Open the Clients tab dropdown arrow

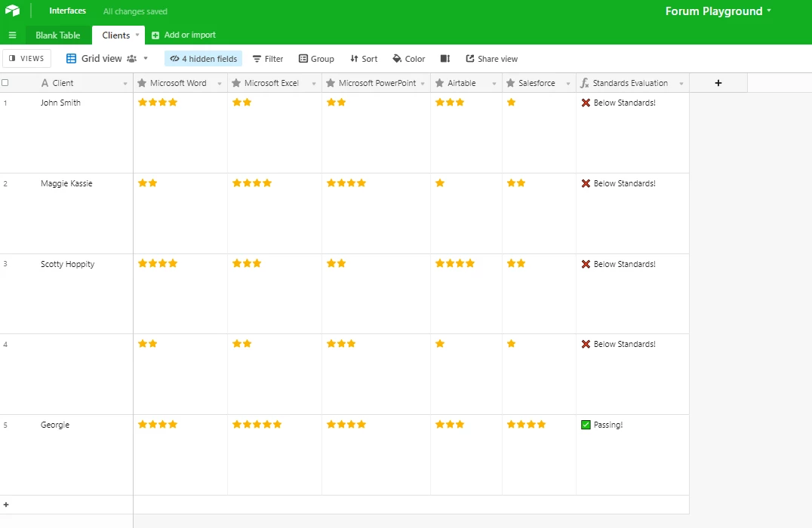tap(137, 35)
